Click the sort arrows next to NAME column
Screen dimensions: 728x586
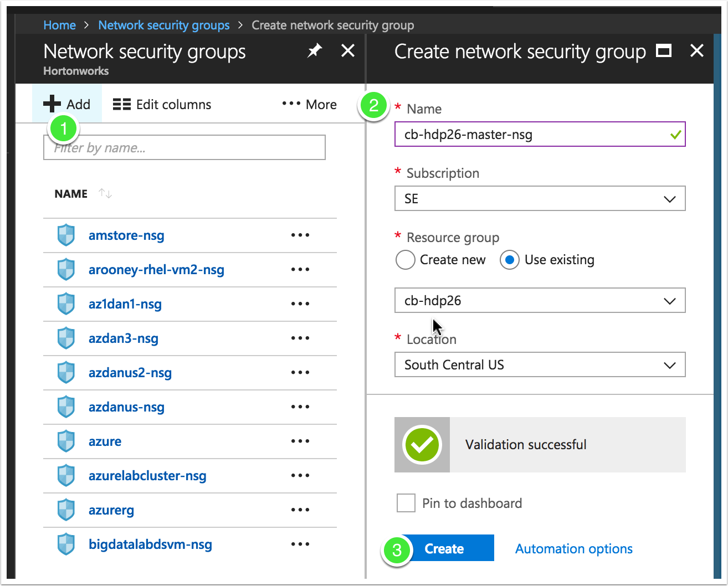pos(105,193)
